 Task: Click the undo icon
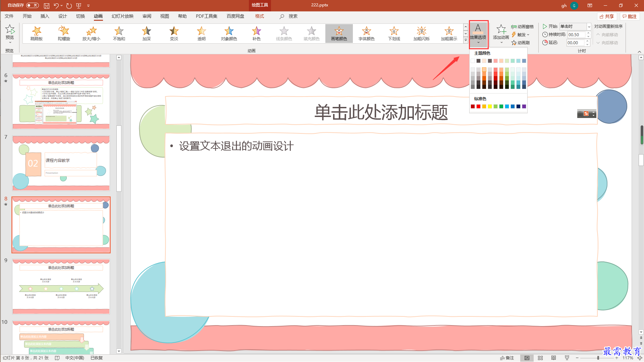(x=56, y=6)
